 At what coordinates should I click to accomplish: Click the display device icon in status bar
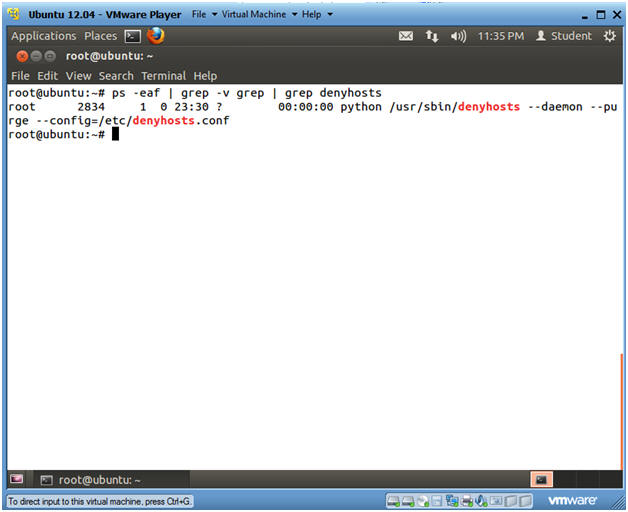[496, 500]
